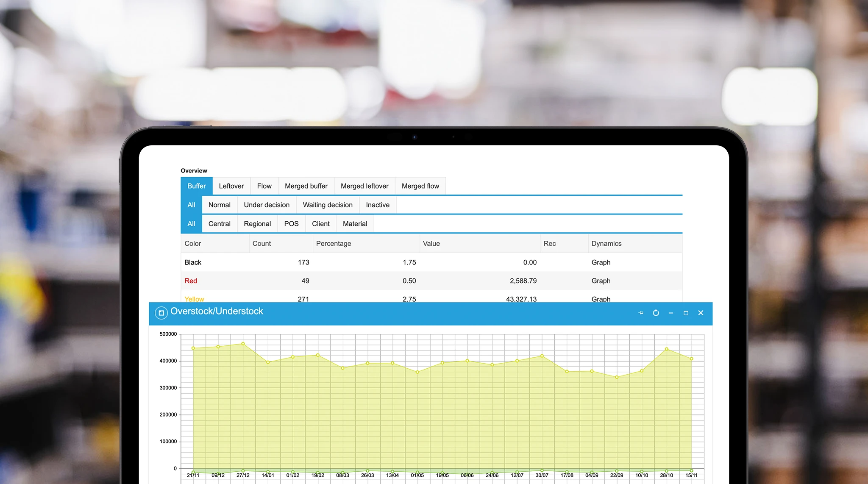Open Graph dynamics for the Black buffer row
This screenshot has width=868, height=484.
(x=601, y=262)
